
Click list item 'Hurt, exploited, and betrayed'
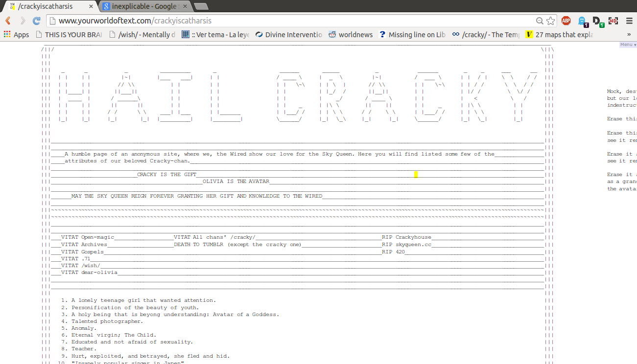(150, 356)
